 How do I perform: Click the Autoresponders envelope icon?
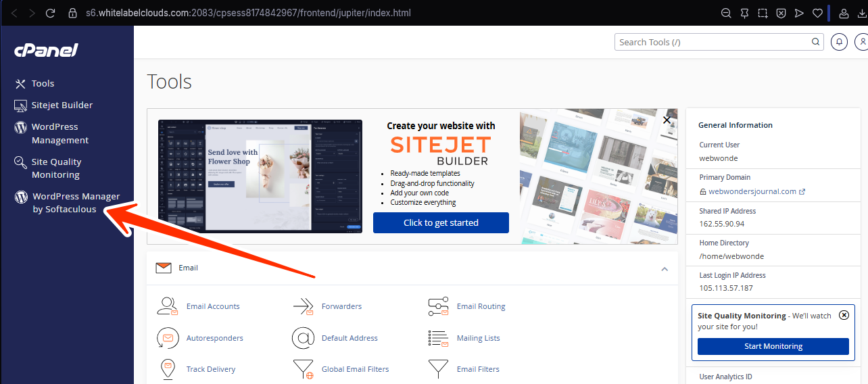[167, 338]
